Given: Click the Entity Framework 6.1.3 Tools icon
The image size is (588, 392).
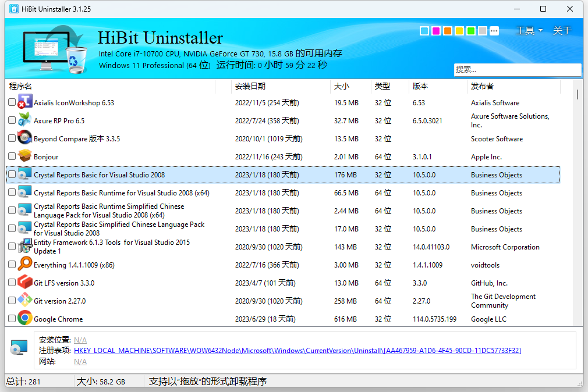Looking at the screenshot, I should coord(25,246).
